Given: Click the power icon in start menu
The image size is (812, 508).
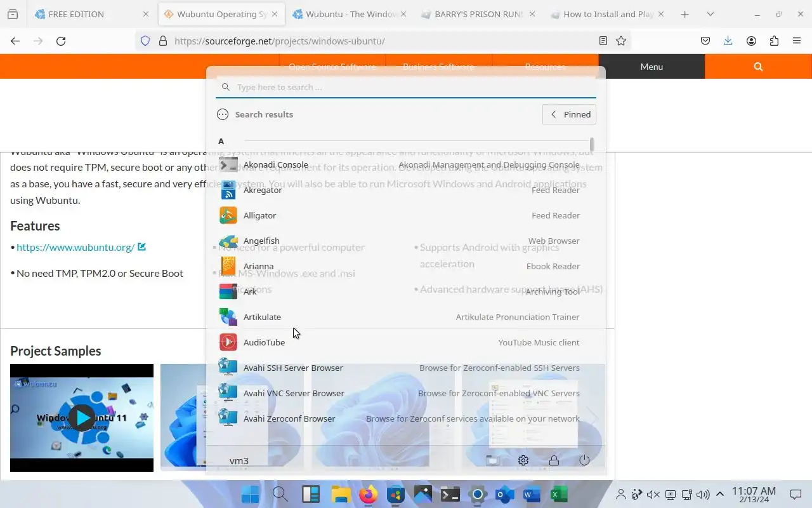Looking at the screenshot, I should pyautogui.click(x=584, y=460).
